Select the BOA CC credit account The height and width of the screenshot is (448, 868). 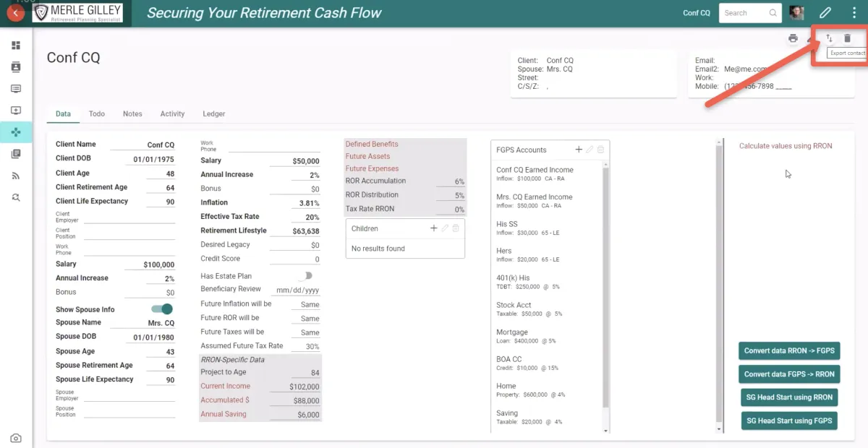click(546, 363)
